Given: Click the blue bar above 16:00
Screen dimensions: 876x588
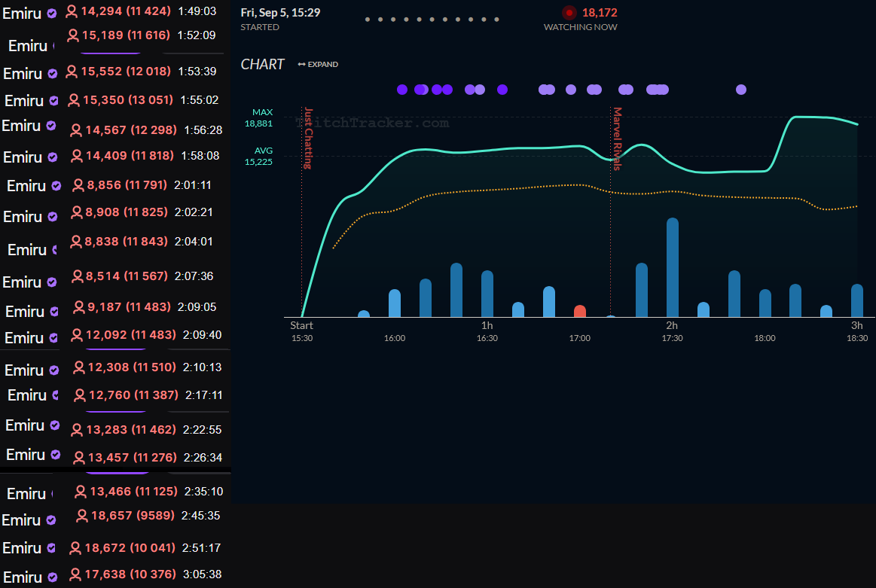Looking at the screenshot, I should pyautogui.click(x=395, y=303).
